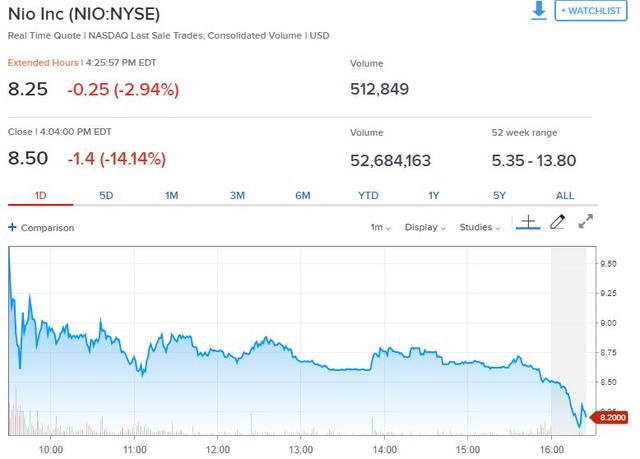This screenshot has width=640, height=459.
Task: Select the 1D chart range tab
Action: (40, 196)
